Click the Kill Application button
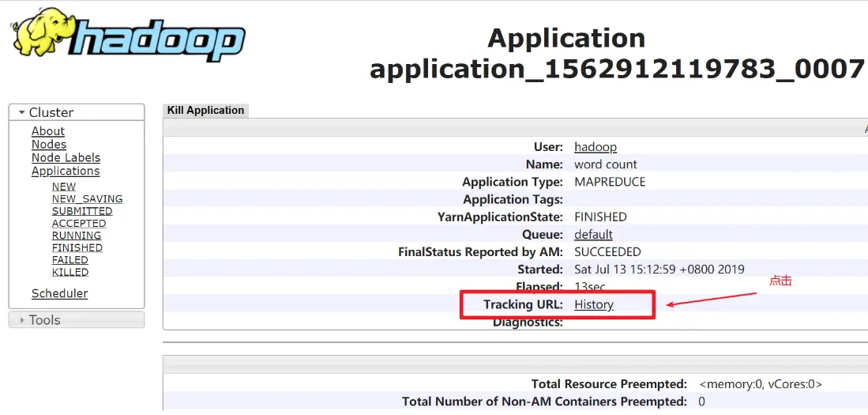The width and height of the screenshot is (868, 415). tap(205, 110)
